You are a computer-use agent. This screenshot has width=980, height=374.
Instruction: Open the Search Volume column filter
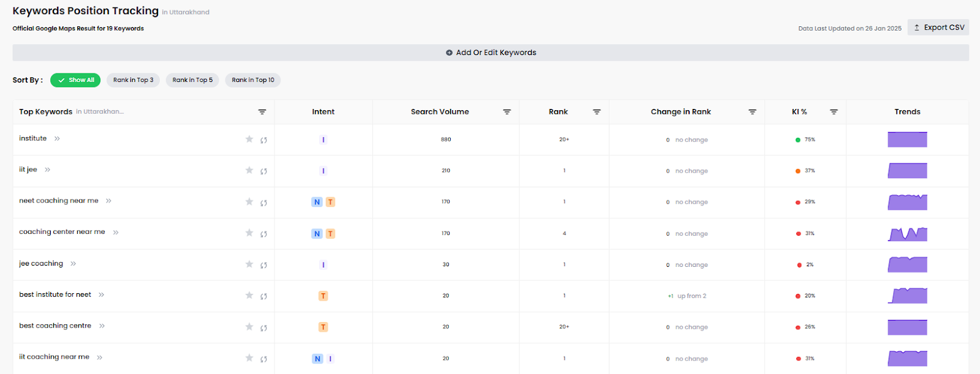(x=507, y=112)
